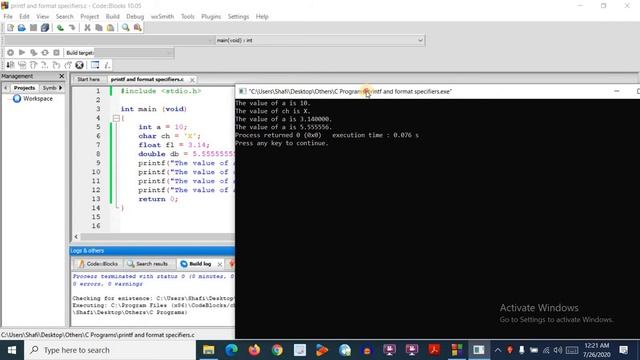Open the Search menu
Image resolution: width=640 pixels, height=360 pixels.
click(64, 17)
